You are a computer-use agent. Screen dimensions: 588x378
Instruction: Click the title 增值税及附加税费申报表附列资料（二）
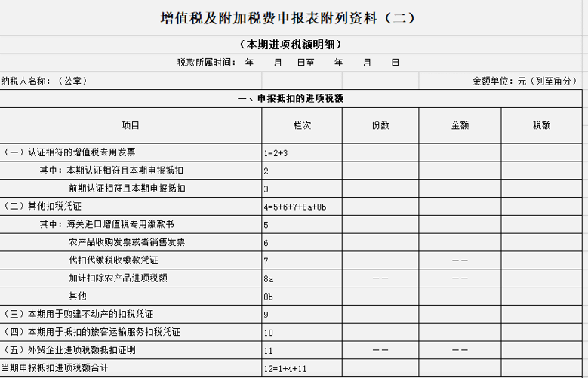[x=288, y=18]
